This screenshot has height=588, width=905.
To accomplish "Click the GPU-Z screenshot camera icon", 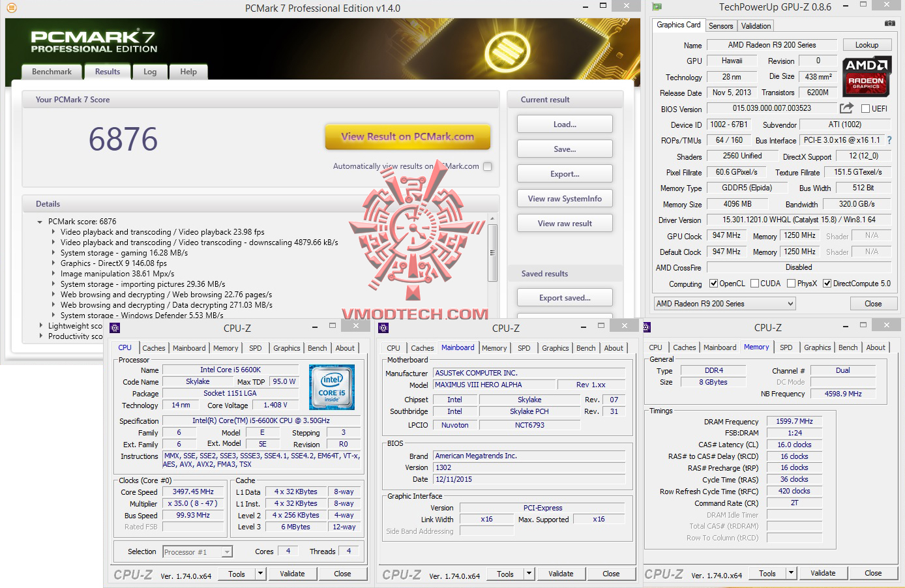I will (x=889, y=23).
